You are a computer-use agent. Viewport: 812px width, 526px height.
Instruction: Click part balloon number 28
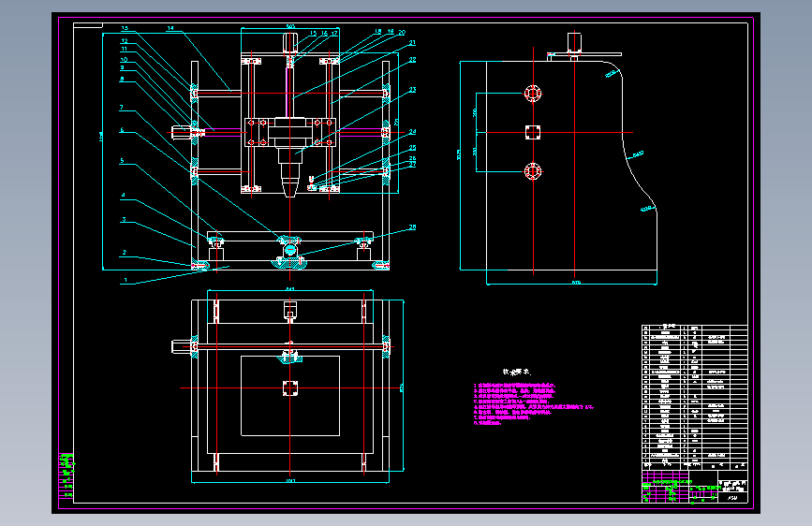click(x=412, y=227)
